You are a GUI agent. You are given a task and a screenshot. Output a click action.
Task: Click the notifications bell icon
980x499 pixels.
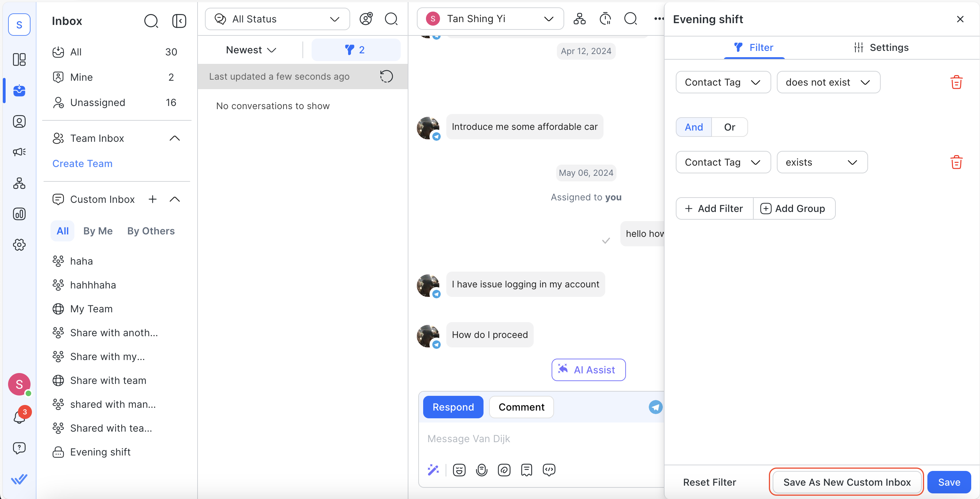click(x=19, y=417)
